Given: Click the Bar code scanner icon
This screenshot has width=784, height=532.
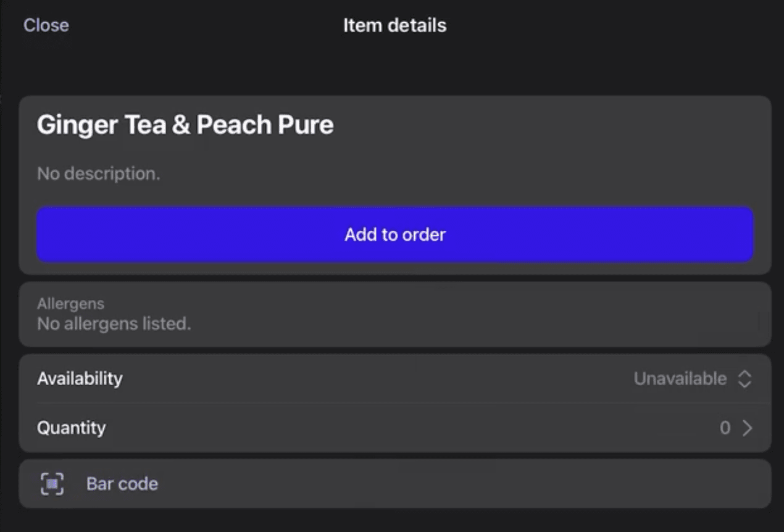Looking at the screenshot, I should [x=53, y=484].
